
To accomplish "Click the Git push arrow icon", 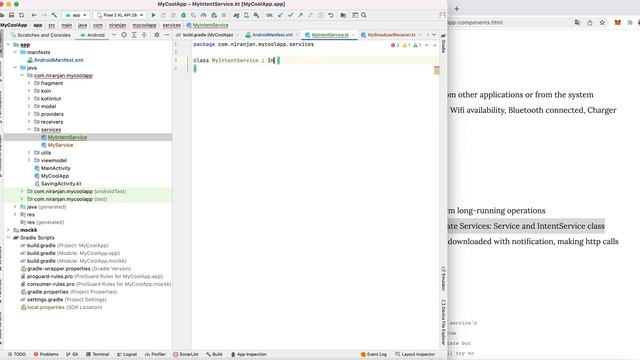I will pos(300,15).
